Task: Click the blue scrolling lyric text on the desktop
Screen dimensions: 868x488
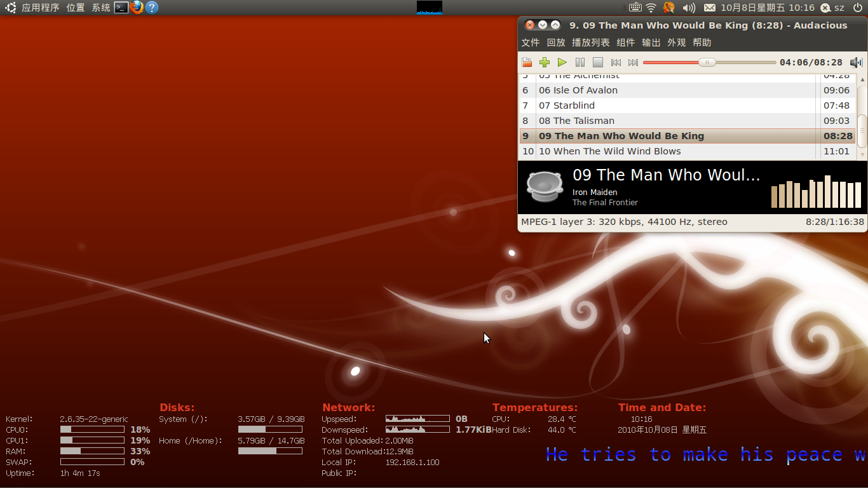Action: pos(707,454)
